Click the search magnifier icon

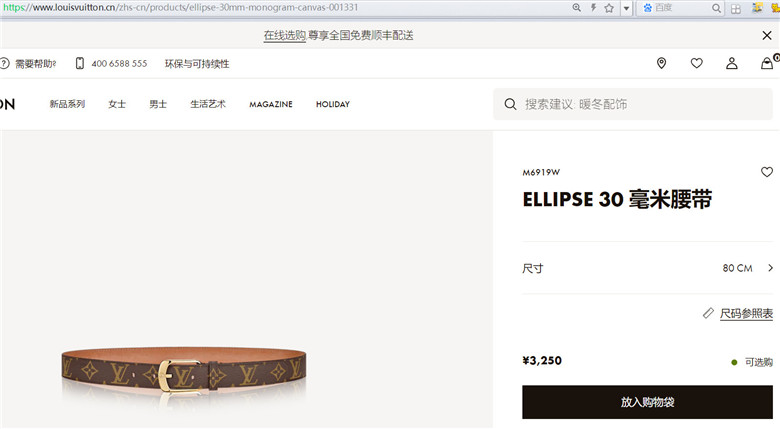coord(510,104)
